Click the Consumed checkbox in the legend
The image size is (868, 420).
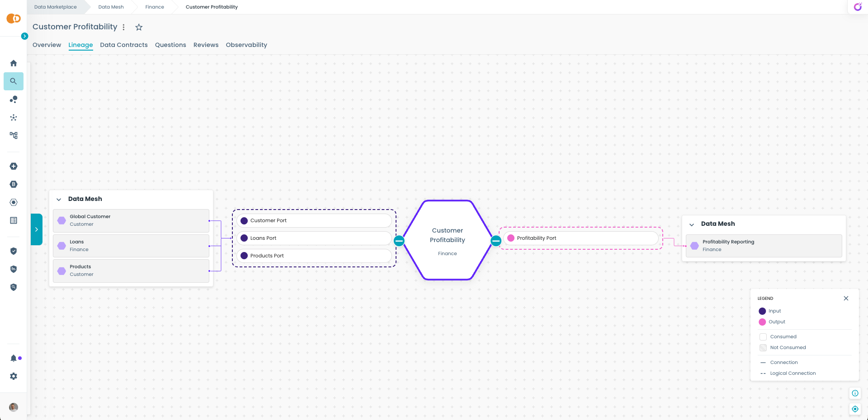(763, 336)
